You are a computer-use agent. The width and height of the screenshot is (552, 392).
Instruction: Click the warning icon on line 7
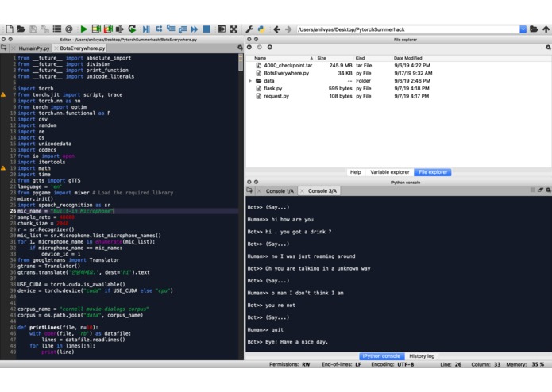tap(3, 94)
